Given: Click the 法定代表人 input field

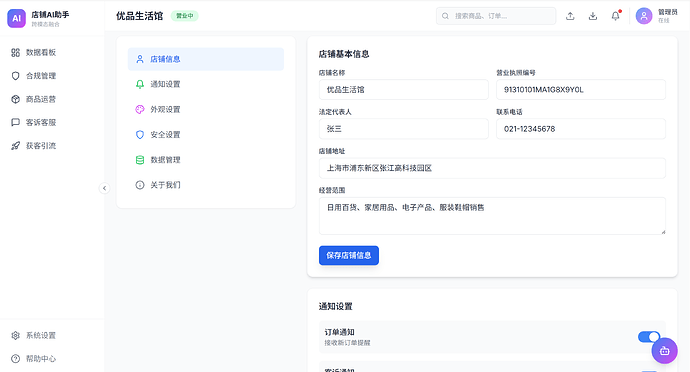Looking at the screenshot, I should coord(404,129).
